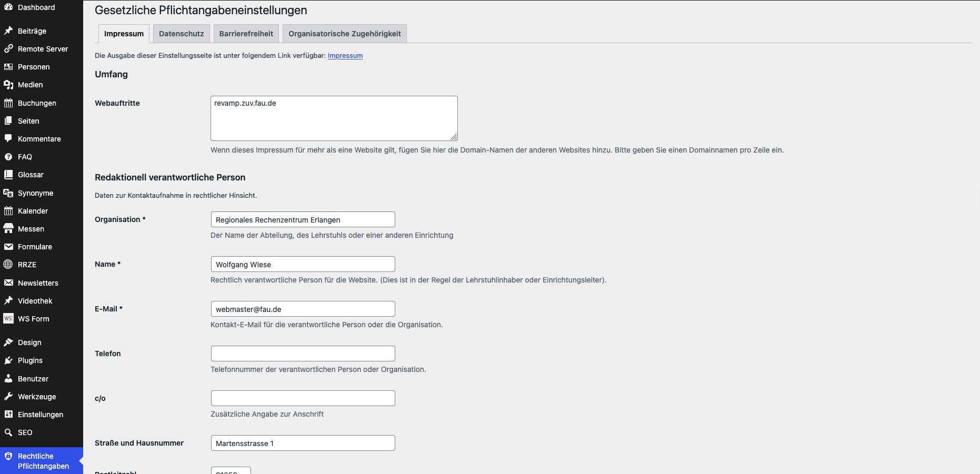Click the SEO magnifier icon
Viewport: 980px width, 474px height.
8,432
